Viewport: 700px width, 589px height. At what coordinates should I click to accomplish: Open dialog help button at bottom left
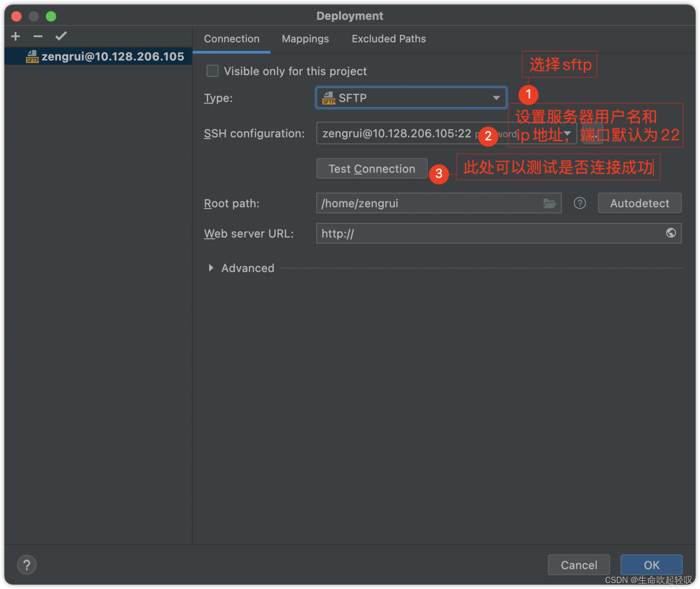pyautogui.click(x=27, y=565)
